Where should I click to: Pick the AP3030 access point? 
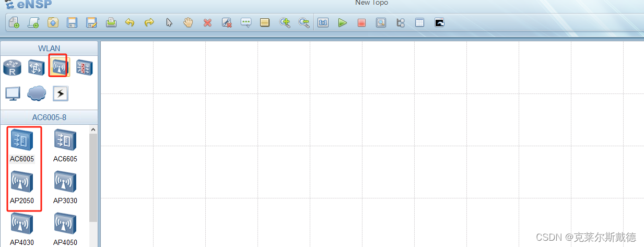coord(65,188)
